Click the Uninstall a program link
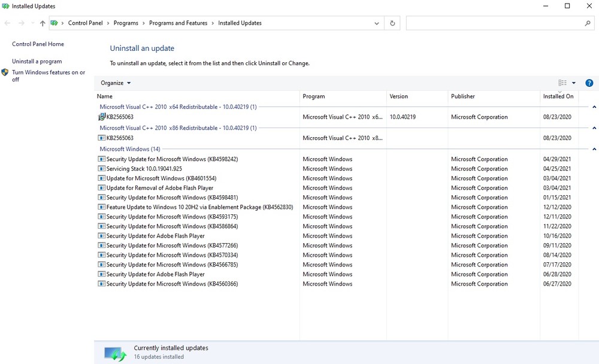 click(x=37, y=62)
